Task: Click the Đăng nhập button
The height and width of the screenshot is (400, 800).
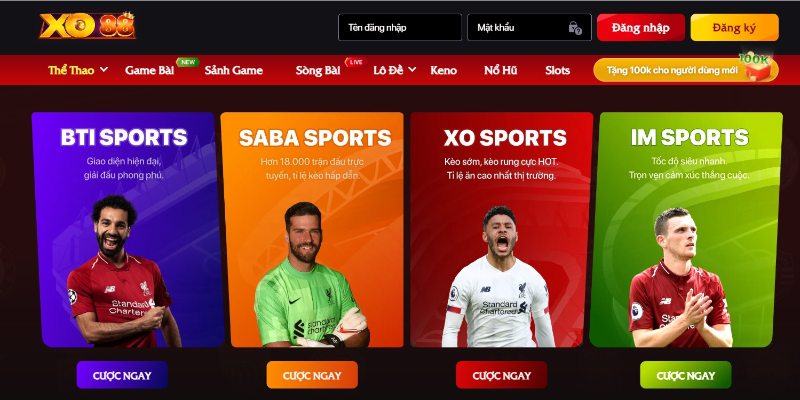Action: pyautogui.click(x=641, y=28)
